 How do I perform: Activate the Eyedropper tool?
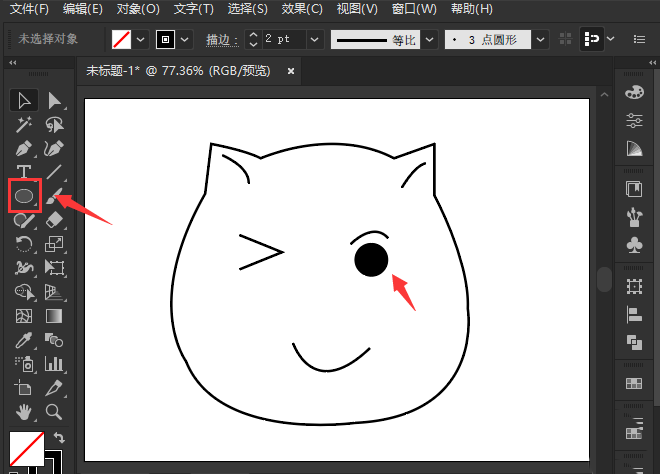[x=24, y=341]
